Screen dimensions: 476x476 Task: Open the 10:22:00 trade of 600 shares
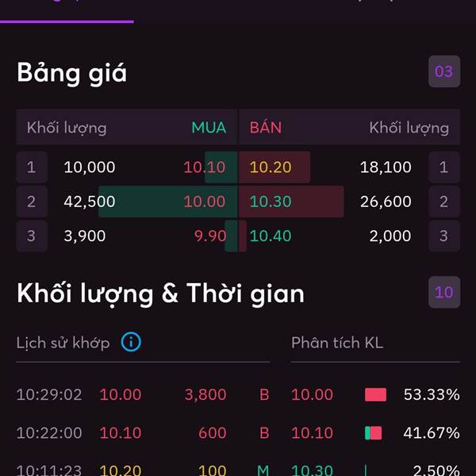(x=143, y=433)
